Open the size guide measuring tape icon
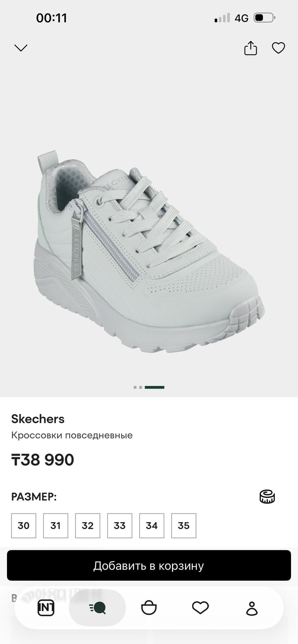 (267, 496)
